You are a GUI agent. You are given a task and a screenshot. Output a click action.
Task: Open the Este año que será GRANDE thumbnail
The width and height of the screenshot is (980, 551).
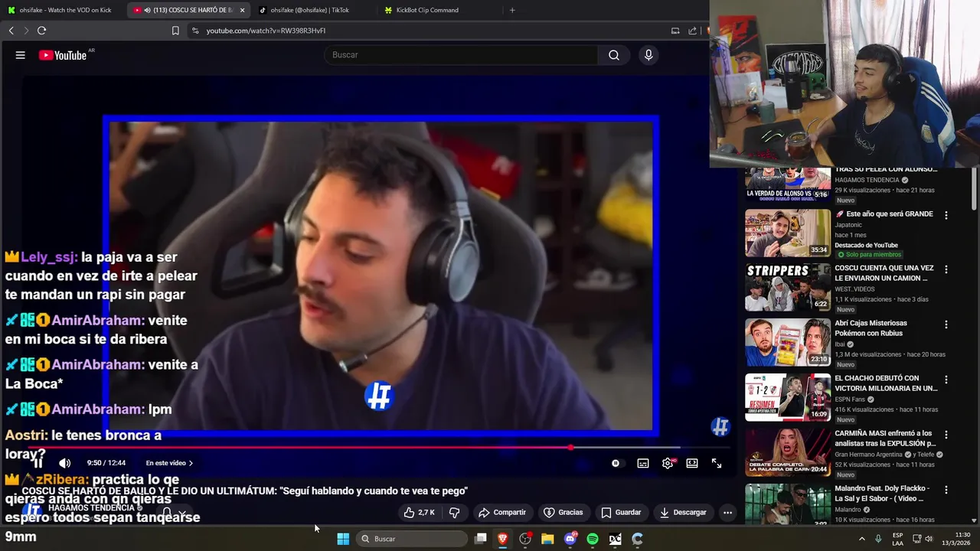[788, 233]
